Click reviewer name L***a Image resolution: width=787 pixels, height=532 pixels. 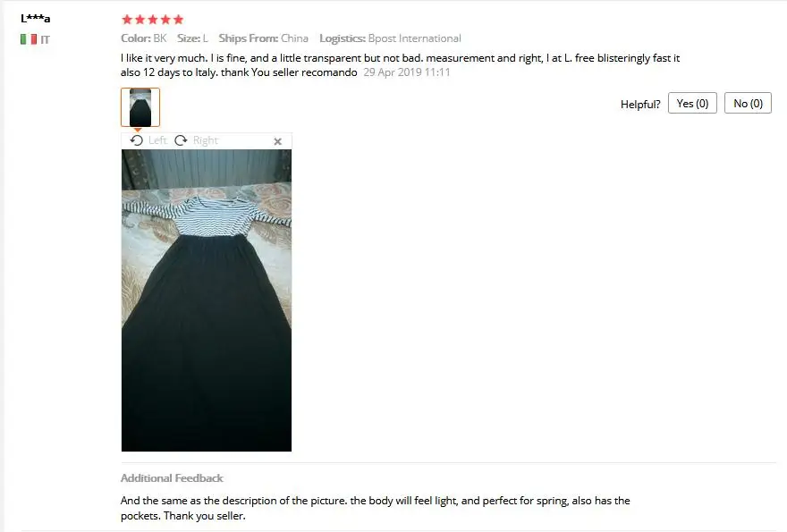(35, 19)
